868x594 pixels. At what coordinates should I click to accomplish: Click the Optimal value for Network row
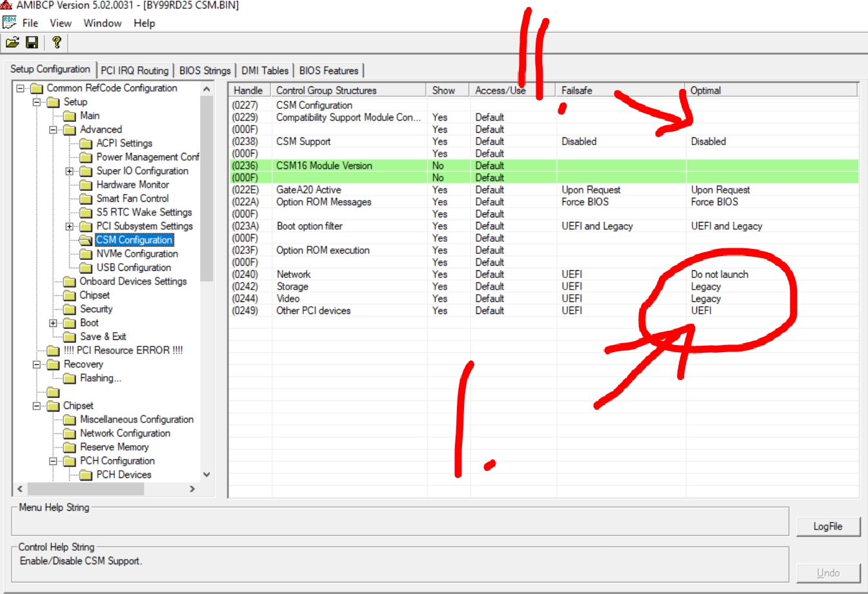coord(720,275)
